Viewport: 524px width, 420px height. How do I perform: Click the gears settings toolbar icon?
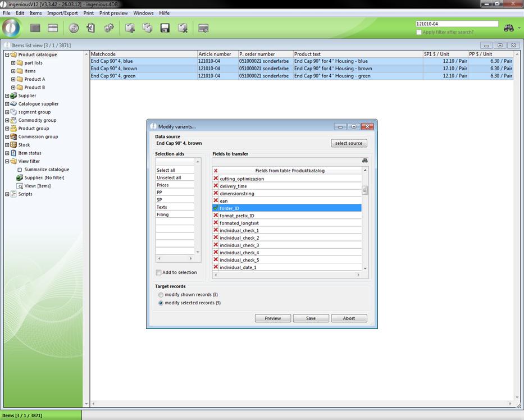pos(109,28)
